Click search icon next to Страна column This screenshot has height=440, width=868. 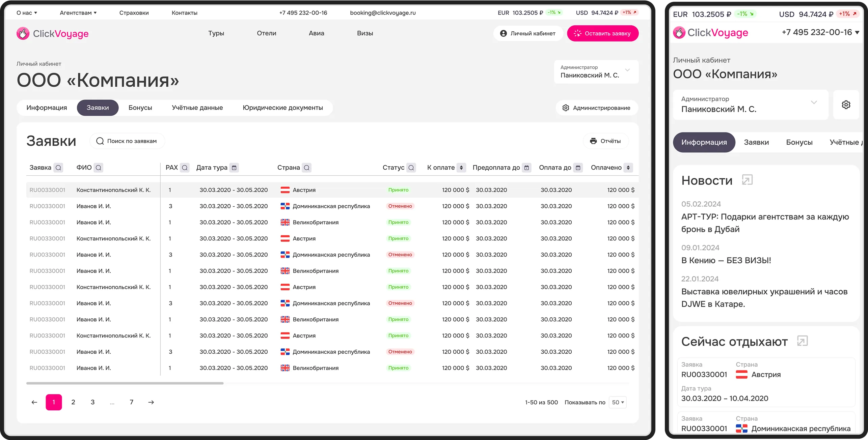coord(306,168)
